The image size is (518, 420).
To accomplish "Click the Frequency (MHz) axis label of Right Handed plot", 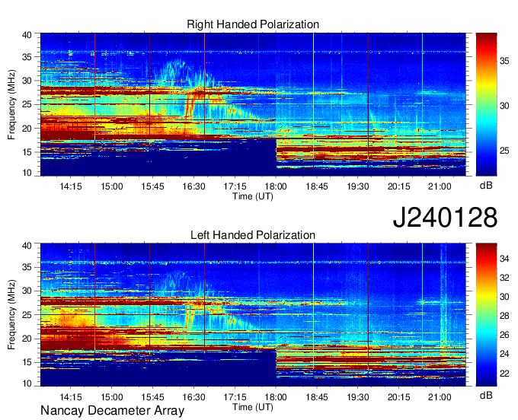I will coord(11,104).
